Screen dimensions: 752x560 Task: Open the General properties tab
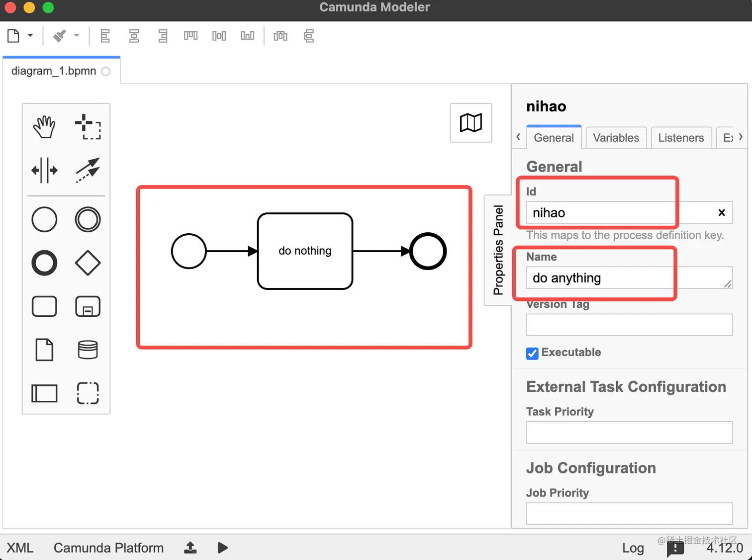554,138
